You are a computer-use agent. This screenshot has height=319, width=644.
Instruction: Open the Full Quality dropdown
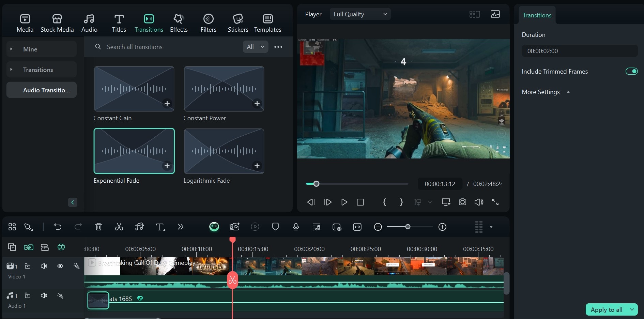[x=360, y=14]
